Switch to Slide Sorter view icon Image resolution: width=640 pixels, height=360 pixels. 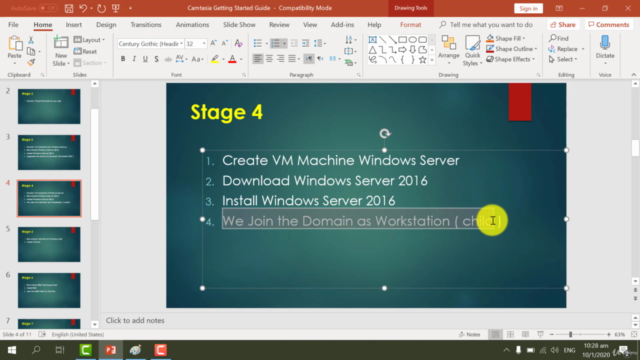click(510, 334)
